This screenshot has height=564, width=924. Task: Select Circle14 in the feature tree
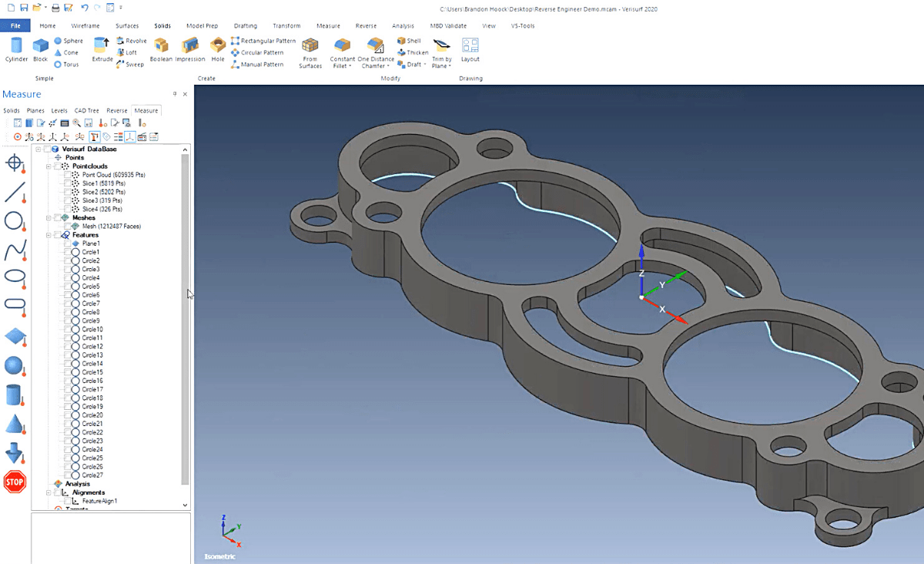tap(92, 364)
